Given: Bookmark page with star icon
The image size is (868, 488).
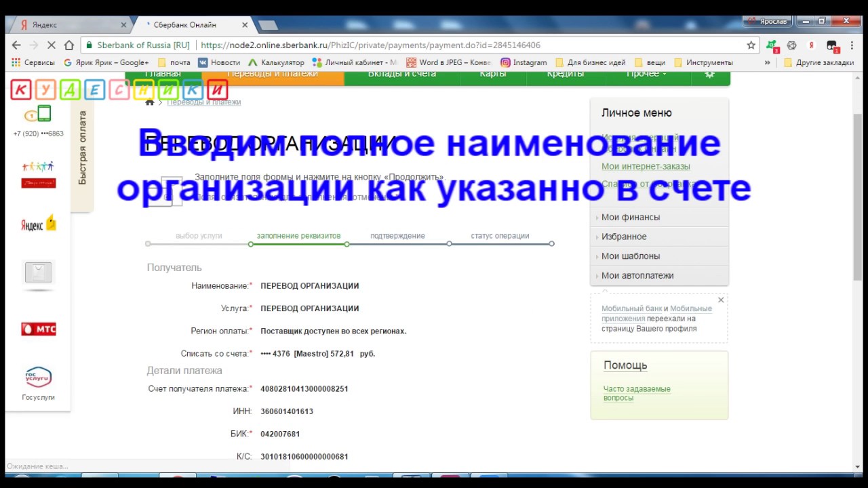Looking at the screenshot, I should (x=751, y=45).
